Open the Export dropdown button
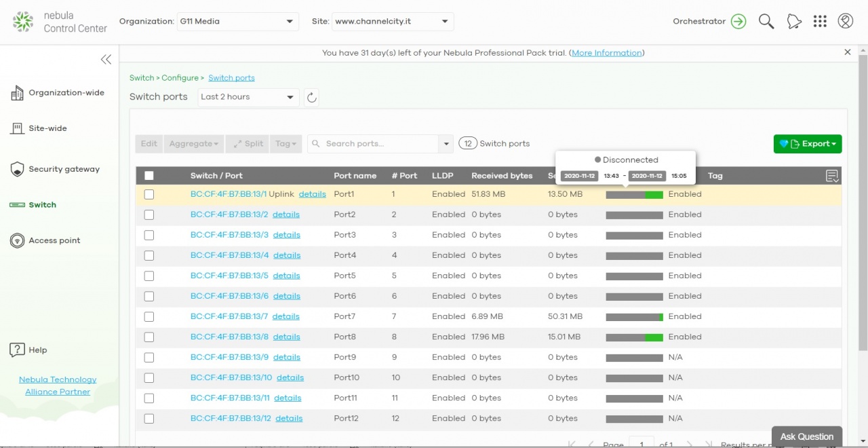 [x=807, y=144]
